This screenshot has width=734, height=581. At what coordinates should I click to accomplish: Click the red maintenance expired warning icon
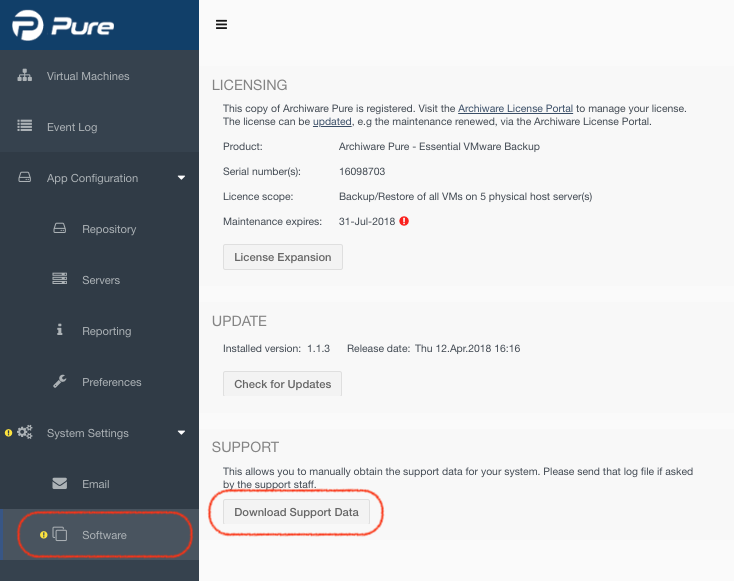[404, 221]
